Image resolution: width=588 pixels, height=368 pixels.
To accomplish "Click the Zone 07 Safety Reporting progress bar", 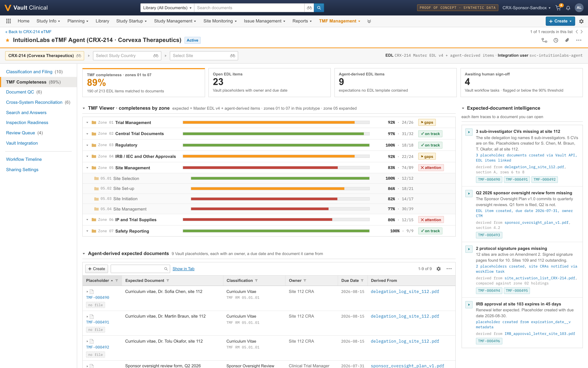I will tap(276, 231).
